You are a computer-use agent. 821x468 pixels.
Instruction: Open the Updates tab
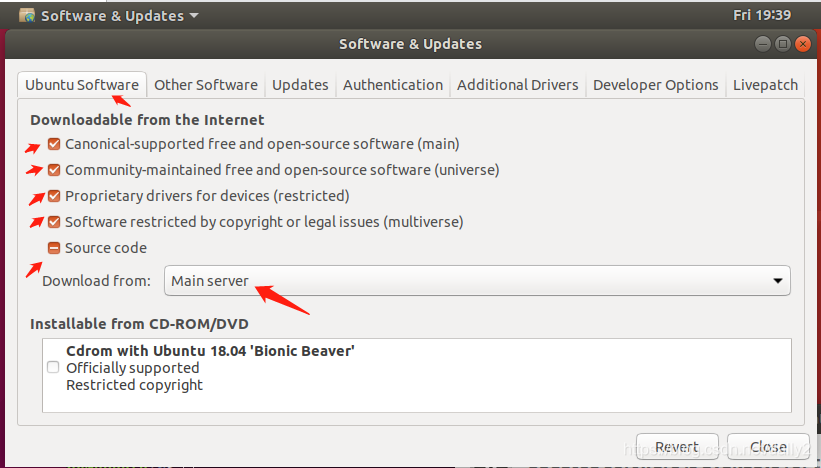click(x=300, y=85)
